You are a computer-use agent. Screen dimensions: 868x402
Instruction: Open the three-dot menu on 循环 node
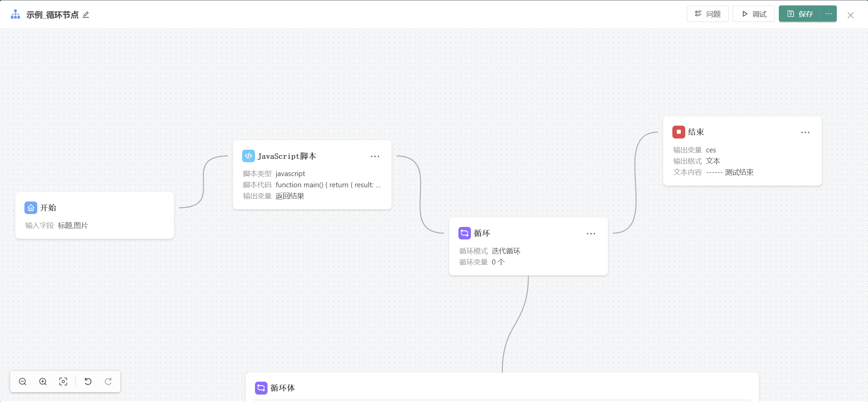591,234
